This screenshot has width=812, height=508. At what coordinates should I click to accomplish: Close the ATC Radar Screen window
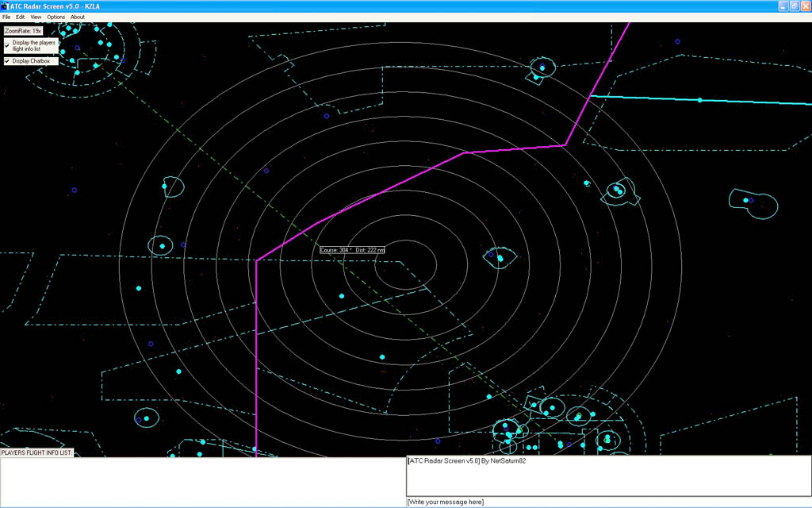(x=805, y=6)
